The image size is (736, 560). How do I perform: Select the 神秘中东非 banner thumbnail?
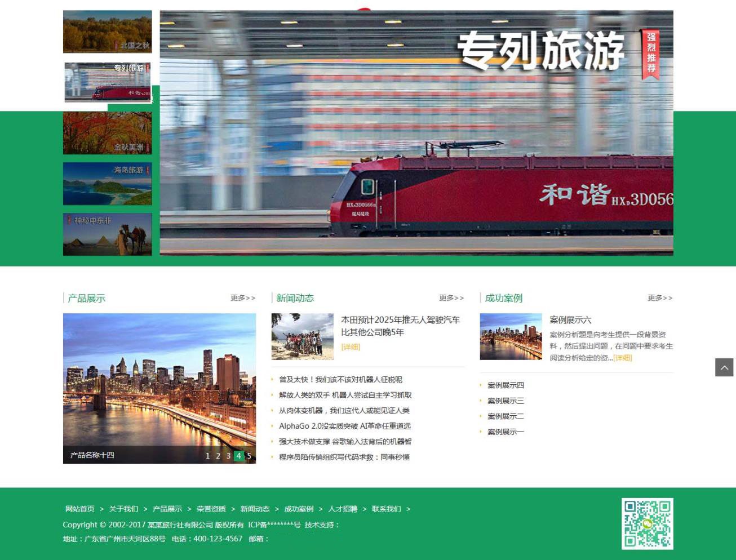pyautogui.click(x=107, y=234)
